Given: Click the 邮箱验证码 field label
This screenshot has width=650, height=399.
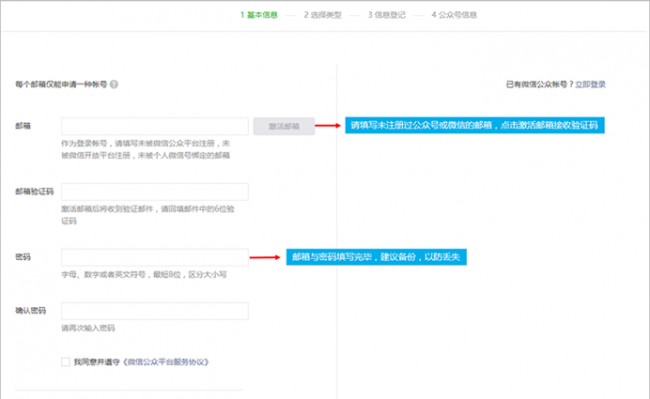Looking at the screenshot, I should (34, 191).
